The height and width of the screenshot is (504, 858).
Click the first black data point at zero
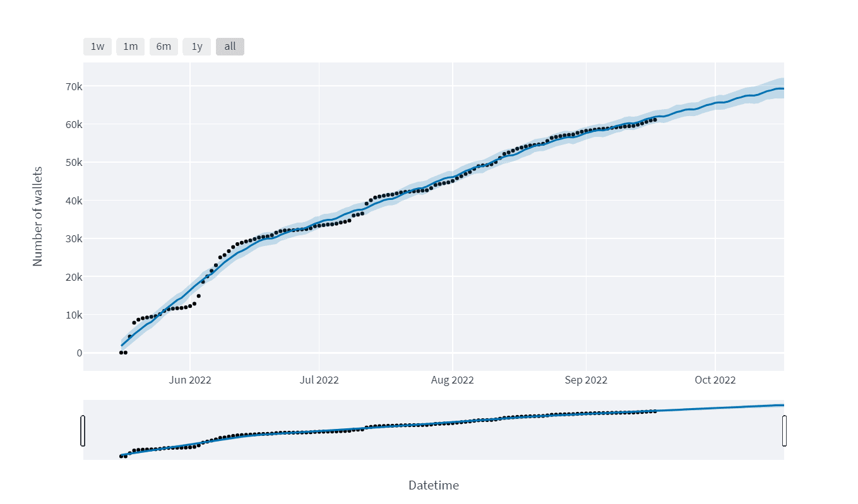point(121,353)
